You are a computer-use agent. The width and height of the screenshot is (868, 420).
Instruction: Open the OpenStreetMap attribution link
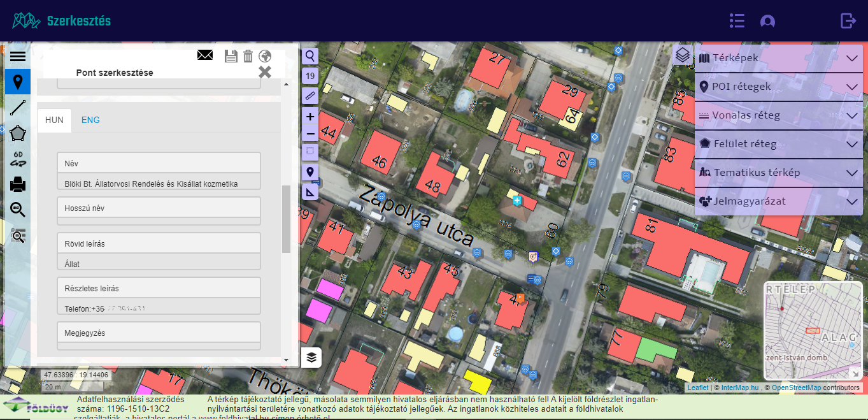(795, 387)
